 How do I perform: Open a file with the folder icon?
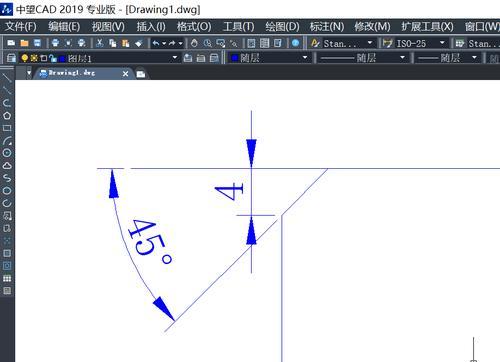click(x=24, y=43)
